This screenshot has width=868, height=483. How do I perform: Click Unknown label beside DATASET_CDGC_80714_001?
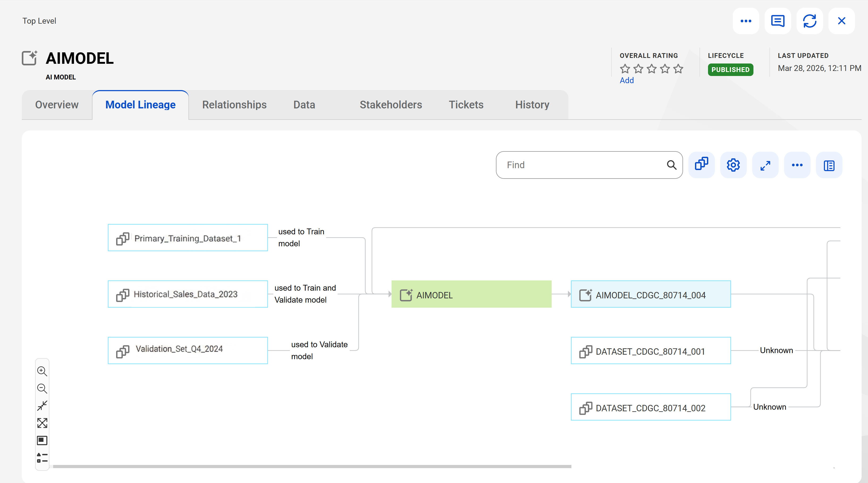click(776, 350)
